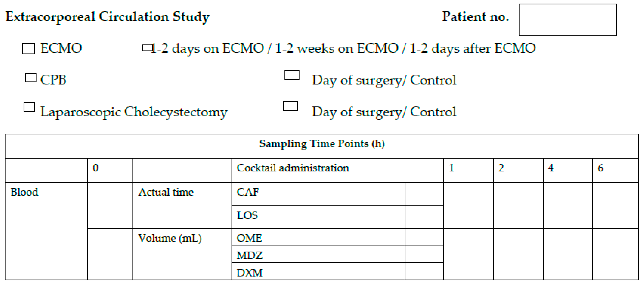
Task: Click the Actual time cell under hour 1
Action: (468, 205)
